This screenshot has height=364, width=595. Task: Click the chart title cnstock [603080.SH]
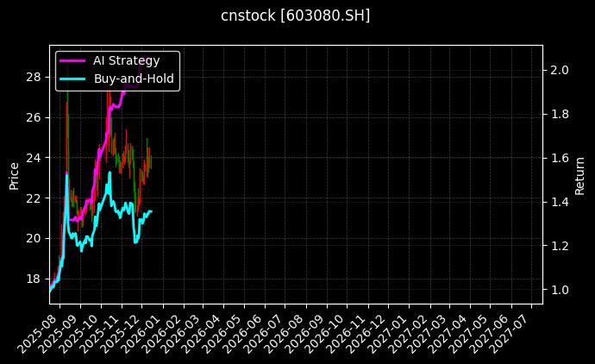pyautogui.click(x=296, y=16)
